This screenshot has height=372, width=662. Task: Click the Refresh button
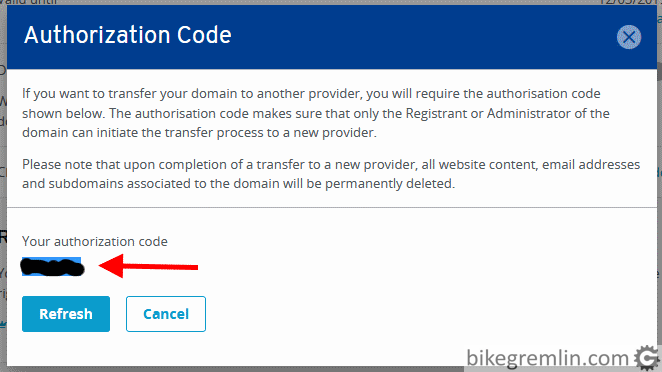pyautogui.click(x=66, y=314)
